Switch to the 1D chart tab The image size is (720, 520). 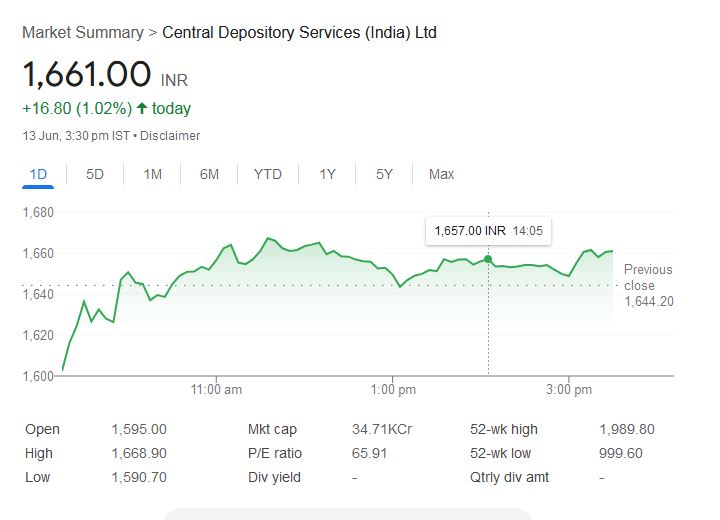pyautogui.click(x=38, y=174)
